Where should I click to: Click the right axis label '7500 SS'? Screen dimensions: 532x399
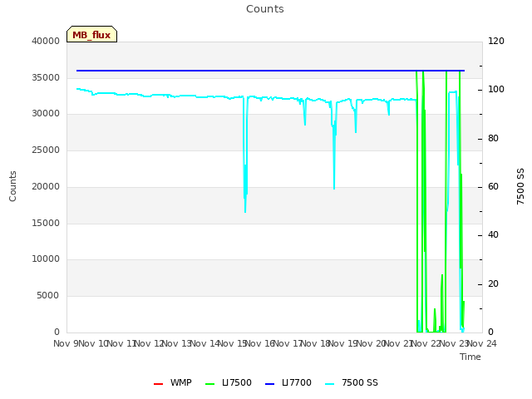pyautogui.click(x=520, y=186)
